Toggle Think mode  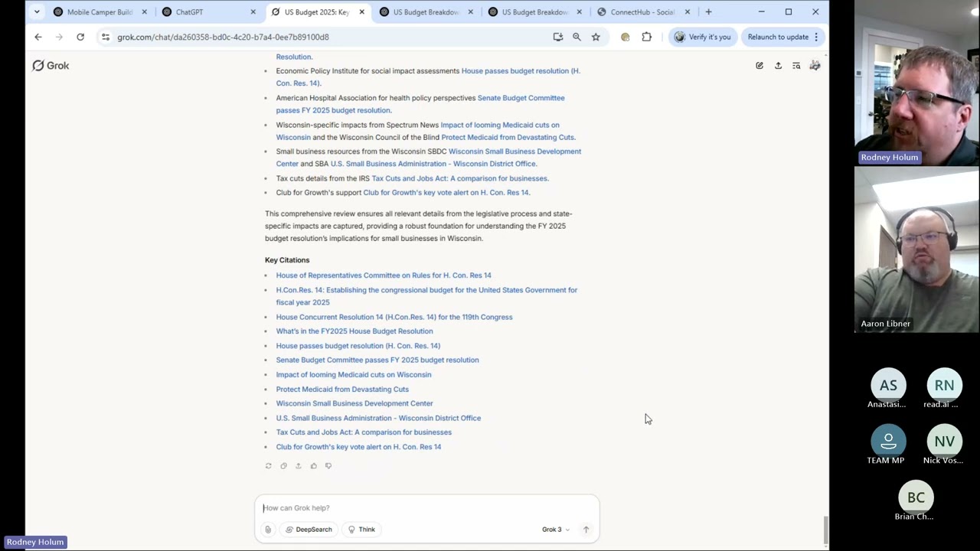pyautogui.click(x=361, y=530)
